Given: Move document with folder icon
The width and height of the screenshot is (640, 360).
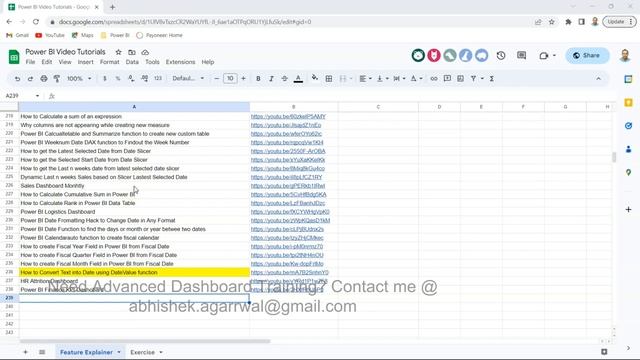Looking at the screenshot, I should click(131, 52).
